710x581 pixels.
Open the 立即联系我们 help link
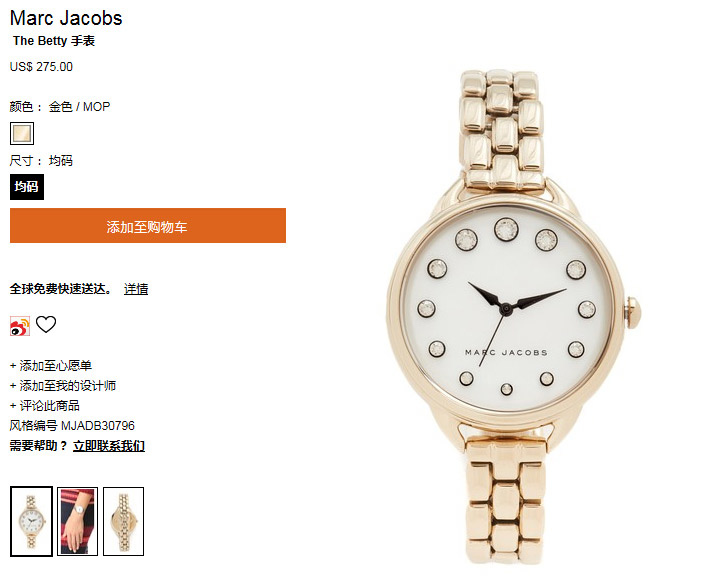[x=109, y=446]
